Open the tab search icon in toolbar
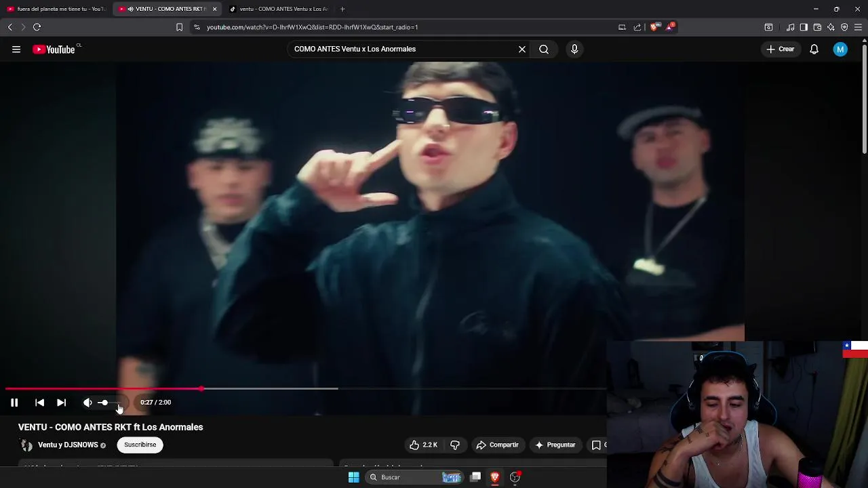Viewport: 868px width, 488px height. pos(768,27)
